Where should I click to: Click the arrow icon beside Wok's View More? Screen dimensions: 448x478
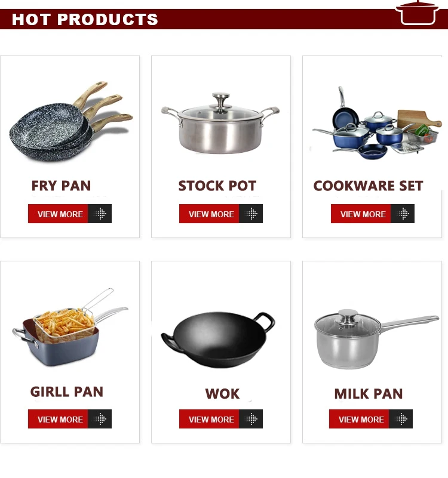[x=251, y=419]
